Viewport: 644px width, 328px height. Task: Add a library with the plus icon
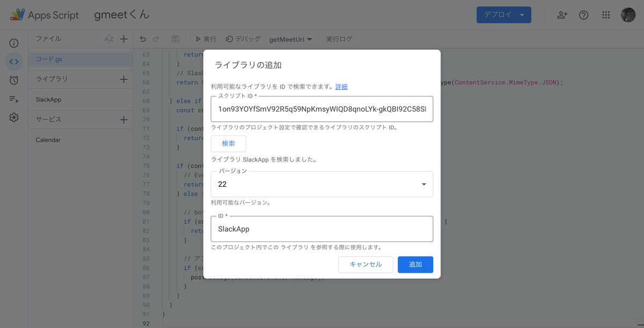pyautogui.click(x=123, y=79)
